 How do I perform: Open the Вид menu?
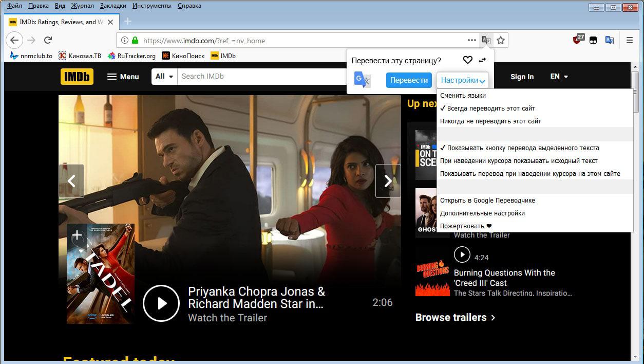click(x=60, y=6)
